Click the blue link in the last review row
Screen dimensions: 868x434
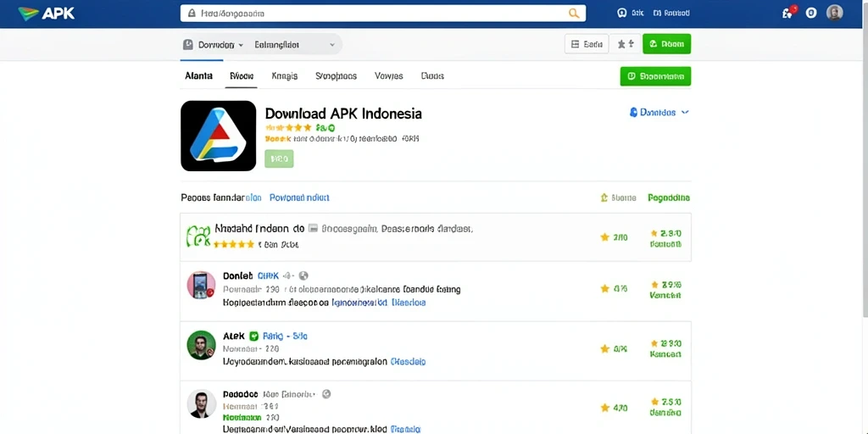[x=406, y=429]
